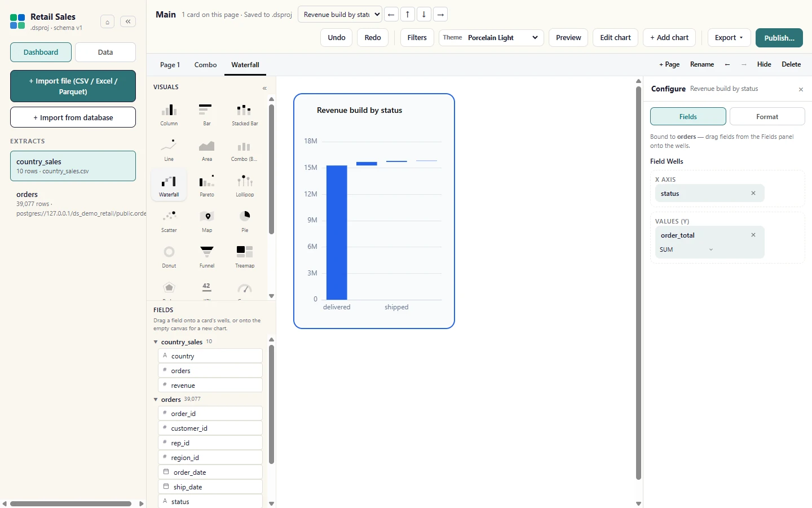This screenshot has height=508, width=812.
Task: Collapse the country_sales field group
Action: (x=156, y=341)
